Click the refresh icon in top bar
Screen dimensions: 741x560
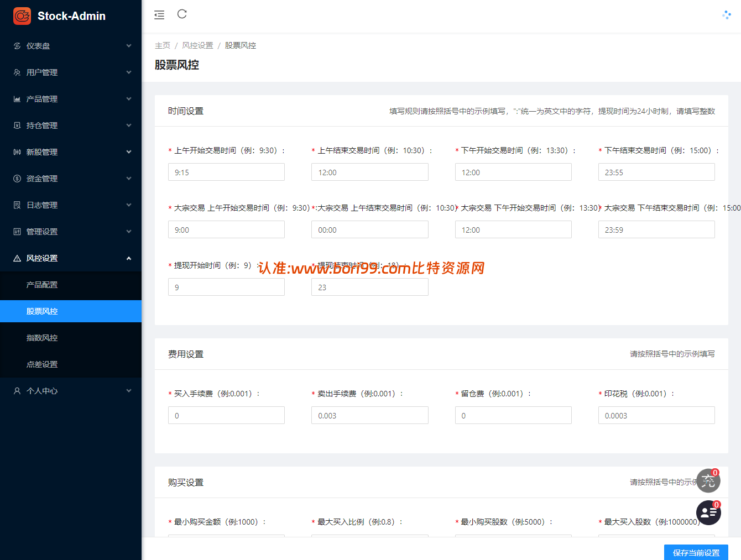182,14
